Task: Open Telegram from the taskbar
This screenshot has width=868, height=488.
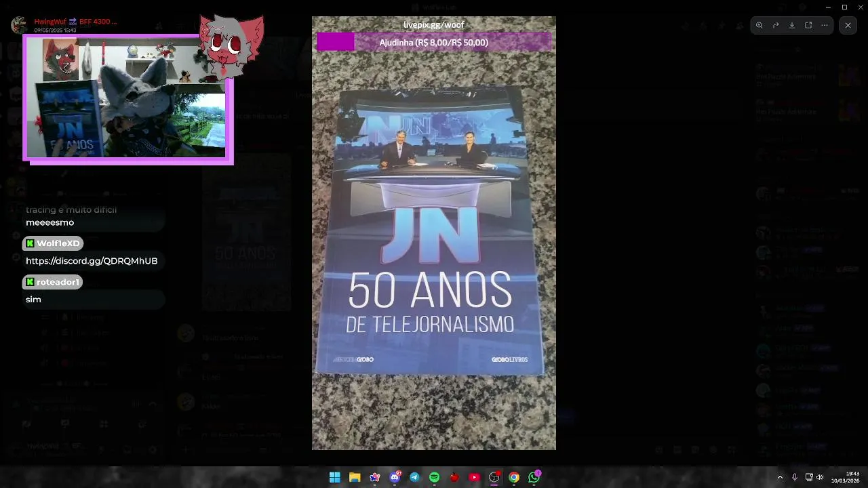Action: click(x=414, y=477)
